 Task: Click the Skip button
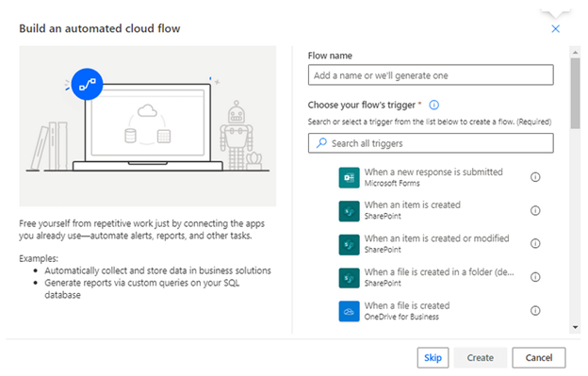tap(433, 358)
